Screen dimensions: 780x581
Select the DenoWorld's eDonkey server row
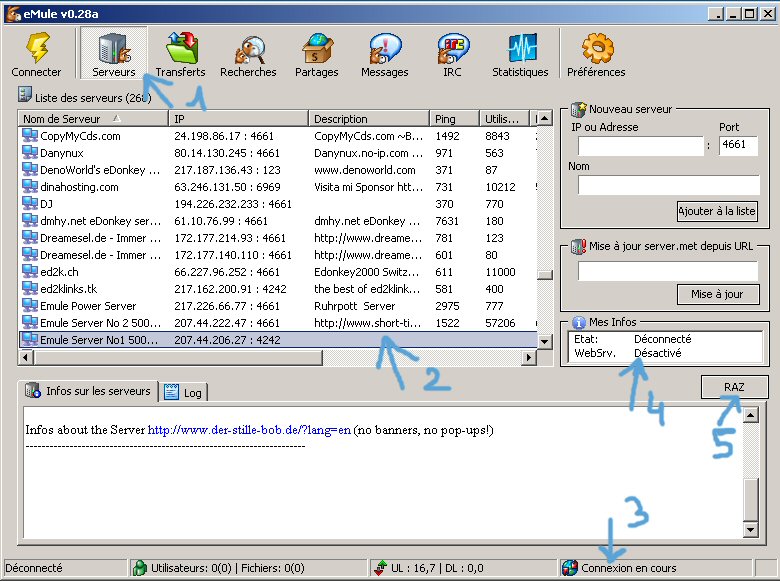pyautogui.click(x=278, y=170)
